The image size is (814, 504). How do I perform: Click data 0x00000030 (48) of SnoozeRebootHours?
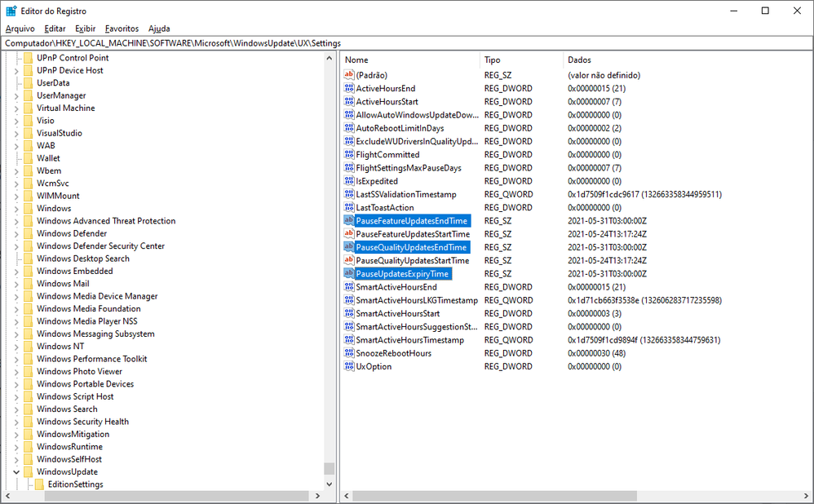click(x=596, y=353)
